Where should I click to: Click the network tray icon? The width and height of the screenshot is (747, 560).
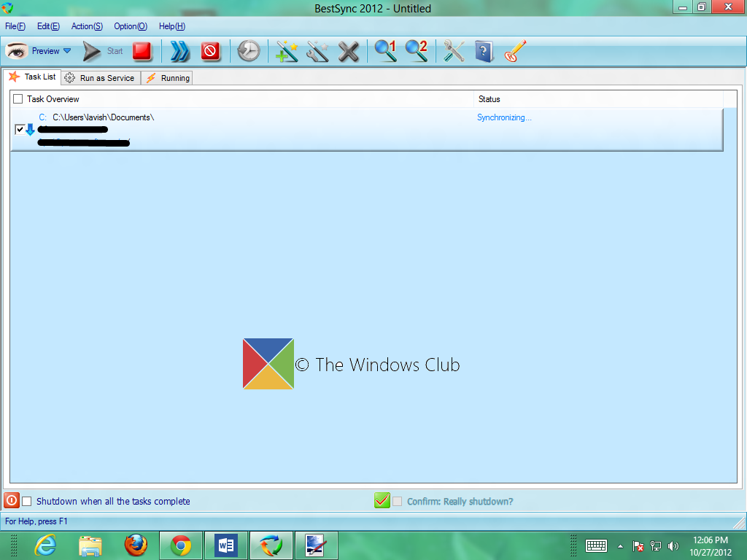tap(656, 546)
